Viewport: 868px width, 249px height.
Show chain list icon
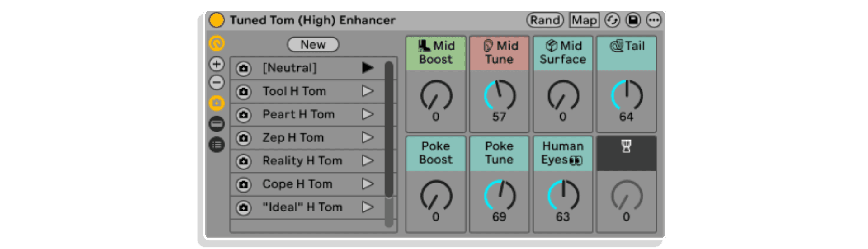pos(217,124)
